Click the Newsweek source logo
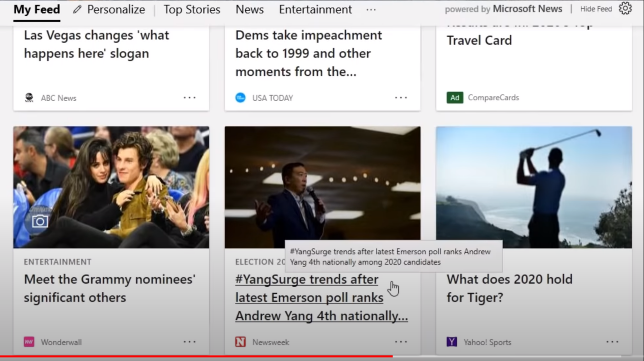The width and height of the screenshot is (644, 361). point(241,342)
